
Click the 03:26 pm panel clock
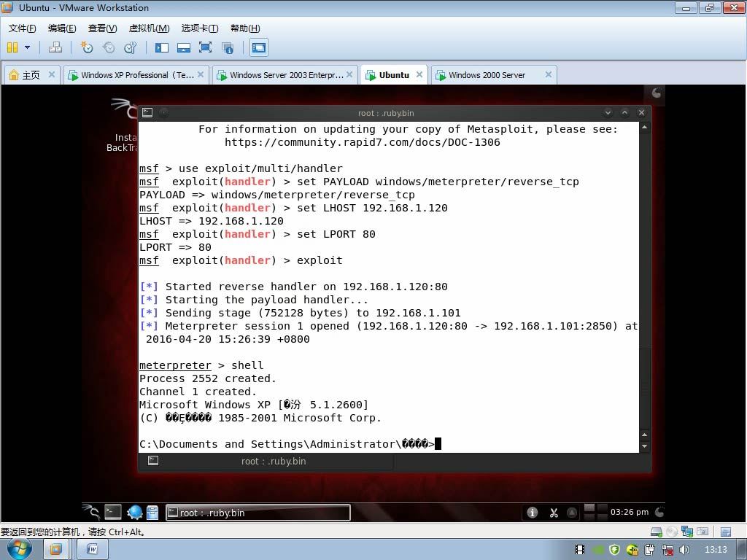[x=630, y=512]
